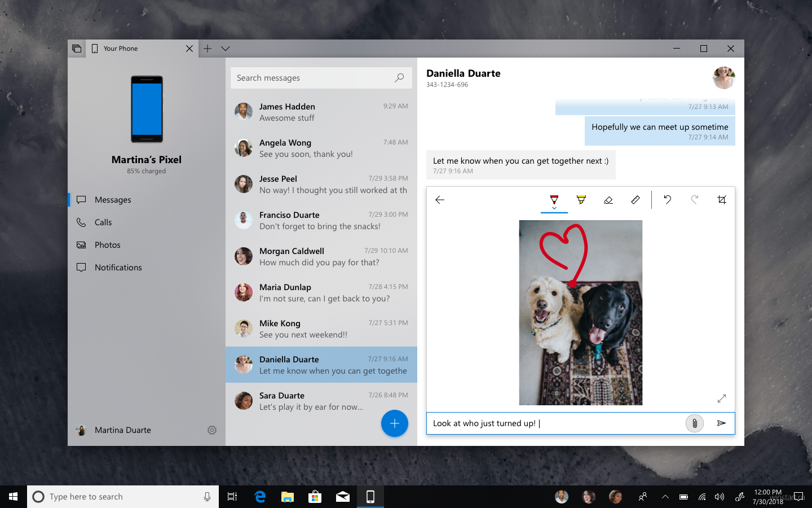Select the ruler tool
Screen dimensions: 812x508
pos(636,200)
